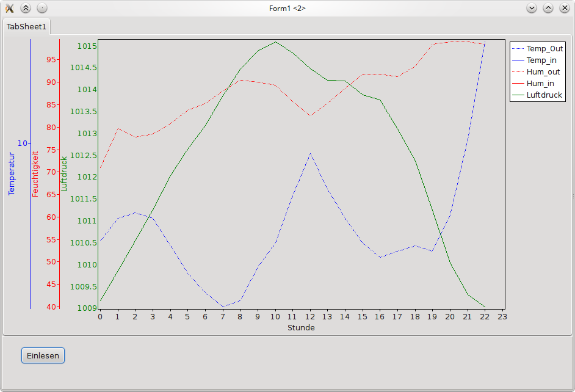Click the red Feuchtigkeit axis title

(x=35, y=174)
